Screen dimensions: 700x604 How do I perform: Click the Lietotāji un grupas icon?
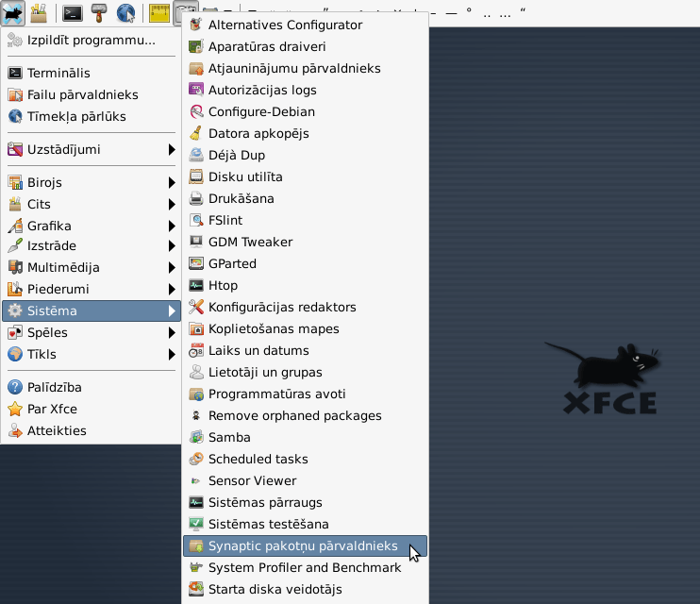[x=196, y=372]
